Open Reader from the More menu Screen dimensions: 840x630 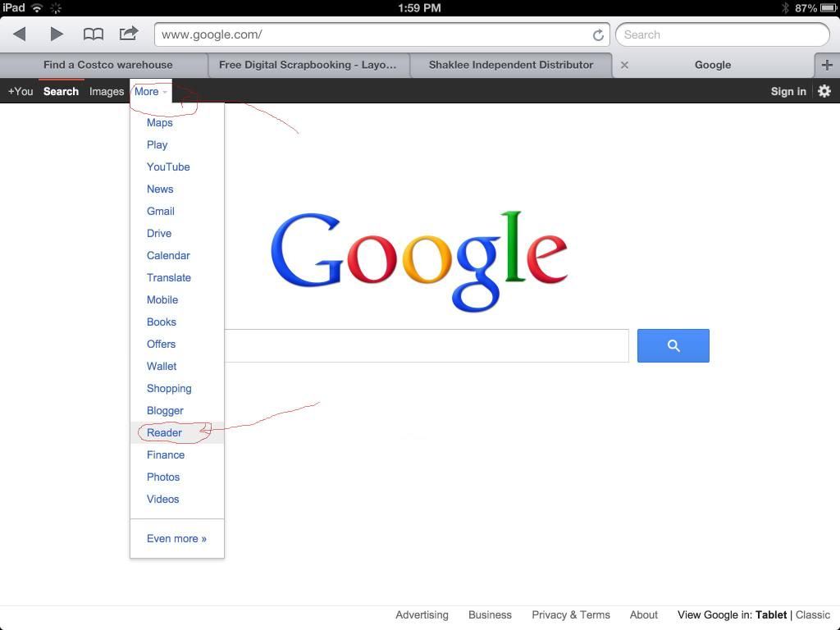pos(164,432)
